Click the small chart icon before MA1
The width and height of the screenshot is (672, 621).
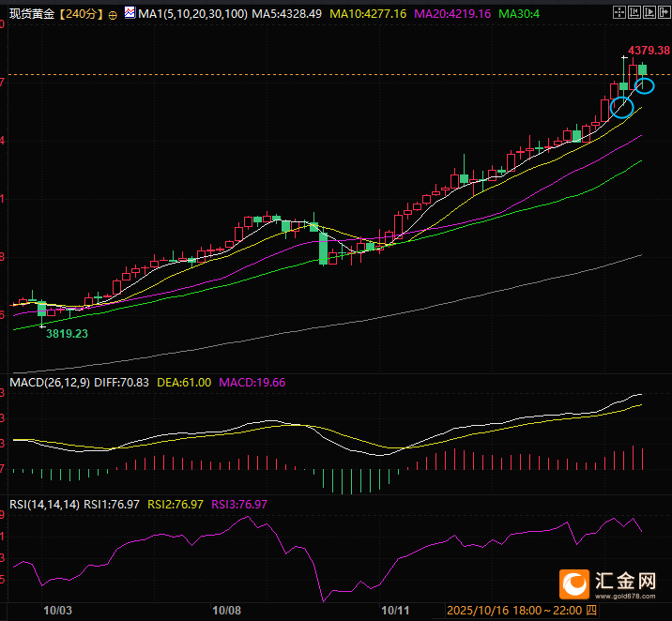coord(129,15)
